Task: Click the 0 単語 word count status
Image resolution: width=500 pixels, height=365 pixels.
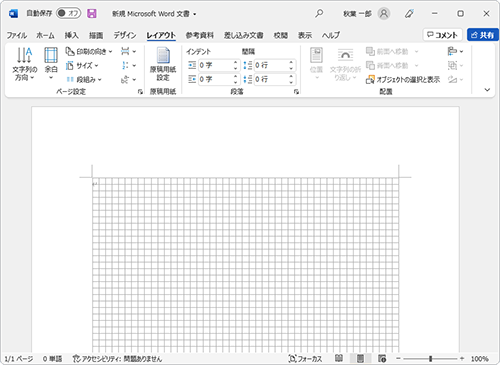Action: pos(52,359)
